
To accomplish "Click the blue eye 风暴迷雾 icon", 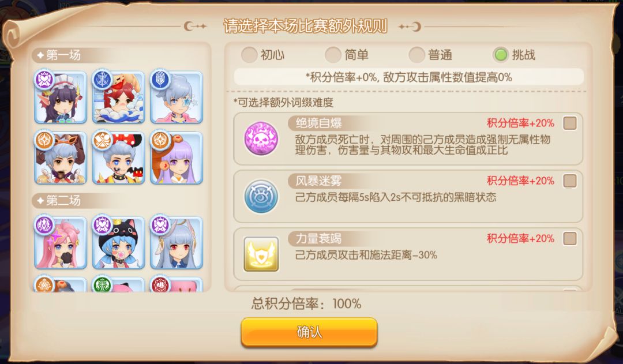I will 261,196.
